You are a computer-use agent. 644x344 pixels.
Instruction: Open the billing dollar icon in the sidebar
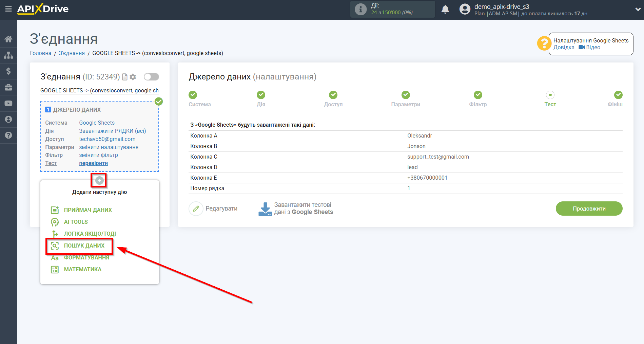(x=8, y=71)
